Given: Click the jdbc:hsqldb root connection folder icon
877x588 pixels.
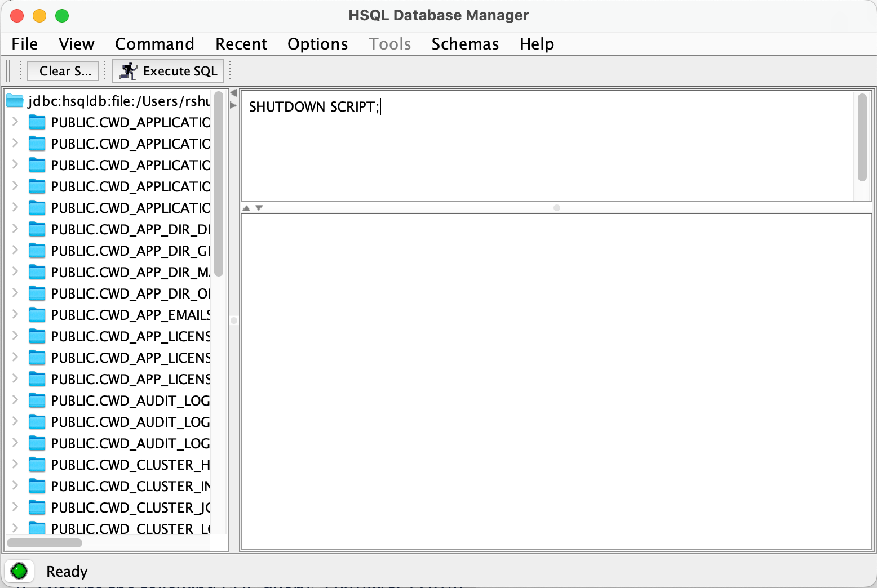Looking at the screenshot, I should [15, 101].
